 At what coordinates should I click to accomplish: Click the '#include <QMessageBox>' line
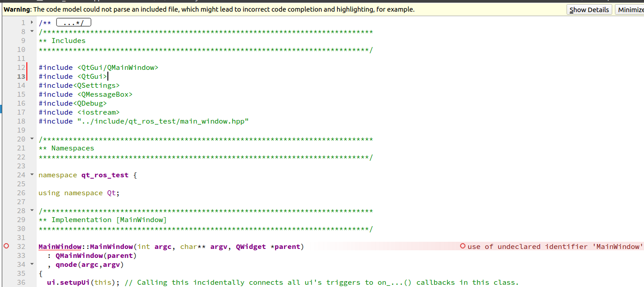click(x=85, y=94)
